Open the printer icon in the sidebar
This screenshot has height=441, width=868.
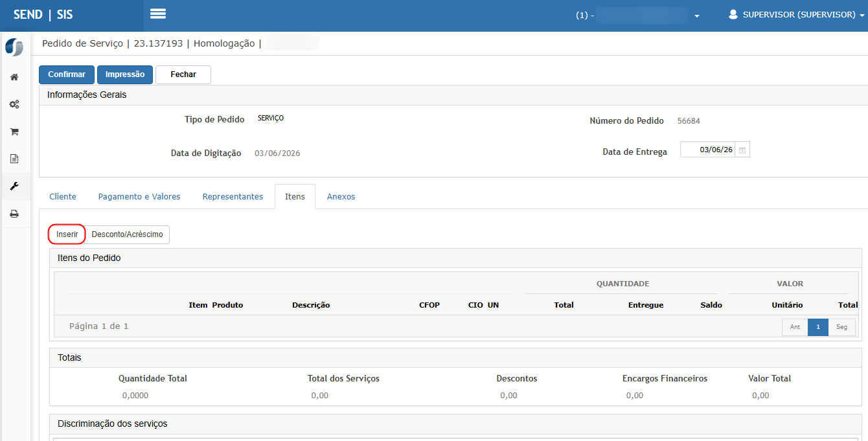[x=14, y=214]
